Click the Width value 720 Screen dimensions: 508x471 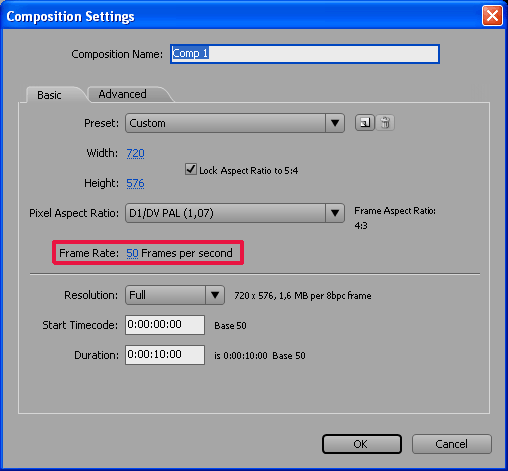tap(135, 153)
